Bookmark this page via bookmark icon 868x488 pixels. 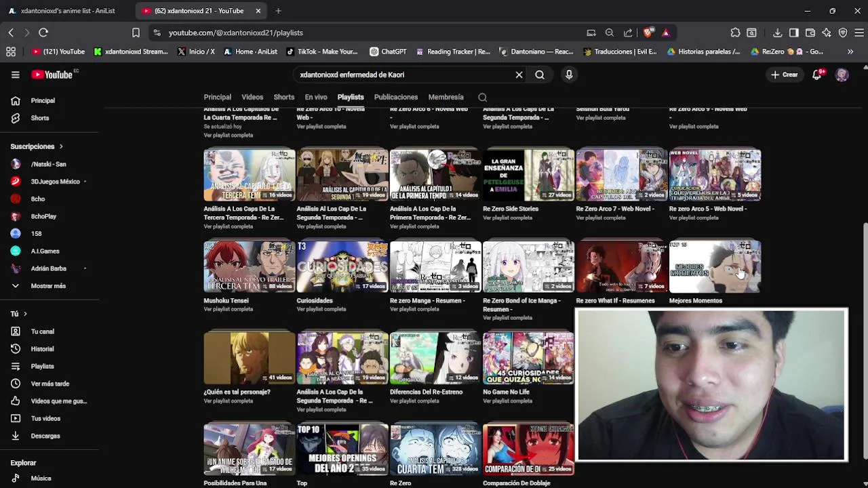[x=136, y=33]
